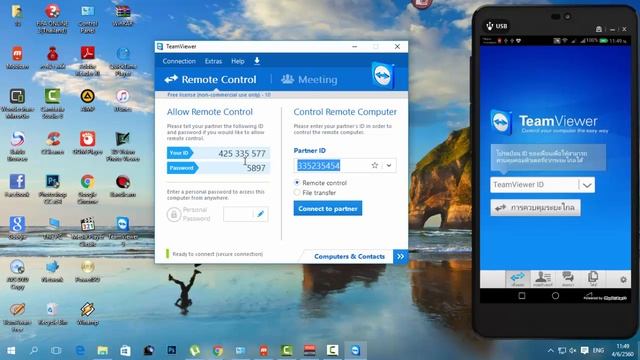Open Camtasia Studio desktop shortcut
Image resolution: width=640 pixels, height=360 pixels.
point(53,103)
